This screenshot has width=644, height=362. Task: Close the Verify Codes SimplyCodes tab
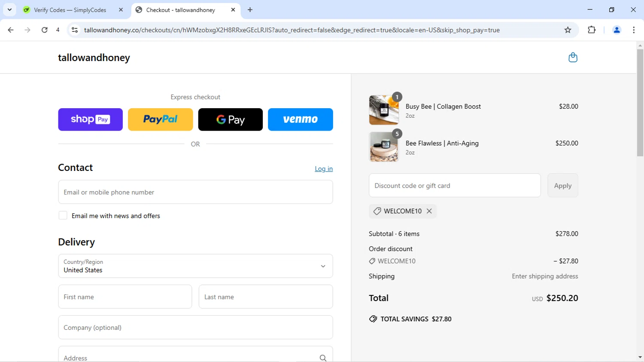pyautogui.click(x=121, y=9)
